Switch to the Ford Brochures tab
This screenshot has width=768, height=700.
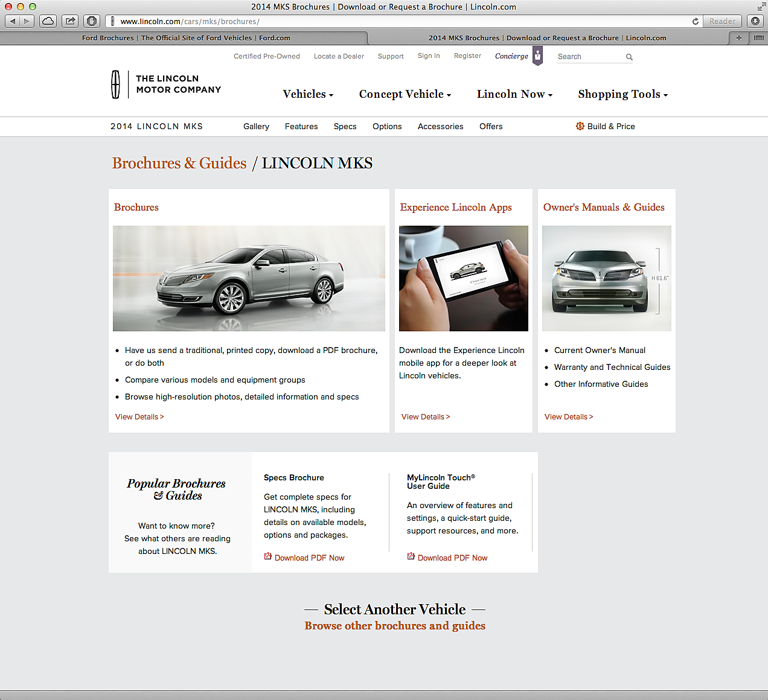(x=186, y=37)
